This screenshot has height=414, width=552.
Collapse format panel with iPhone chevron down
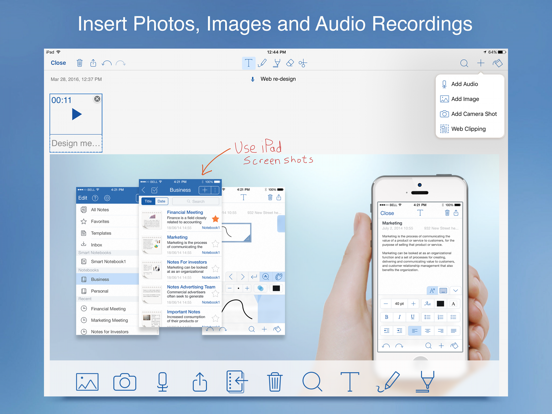pyautogui.click(x=455, y=291)
